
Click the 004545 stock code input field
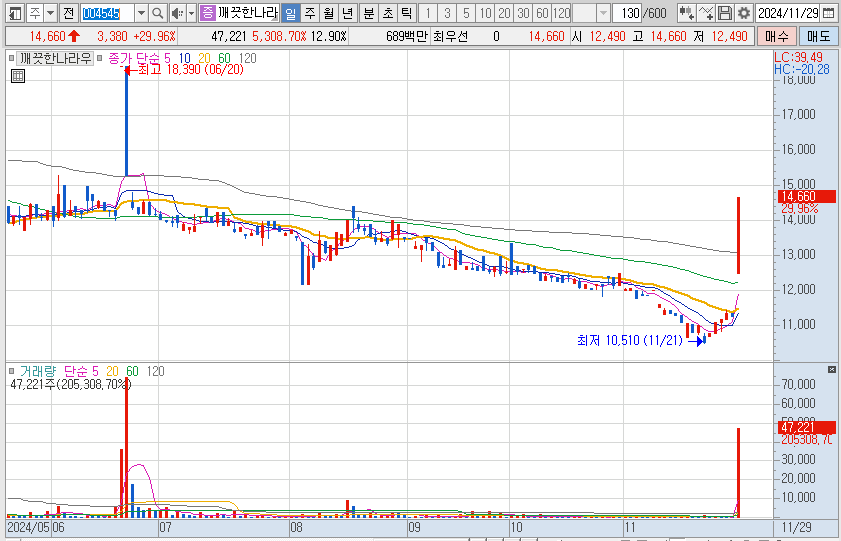(x=107, y=13)
